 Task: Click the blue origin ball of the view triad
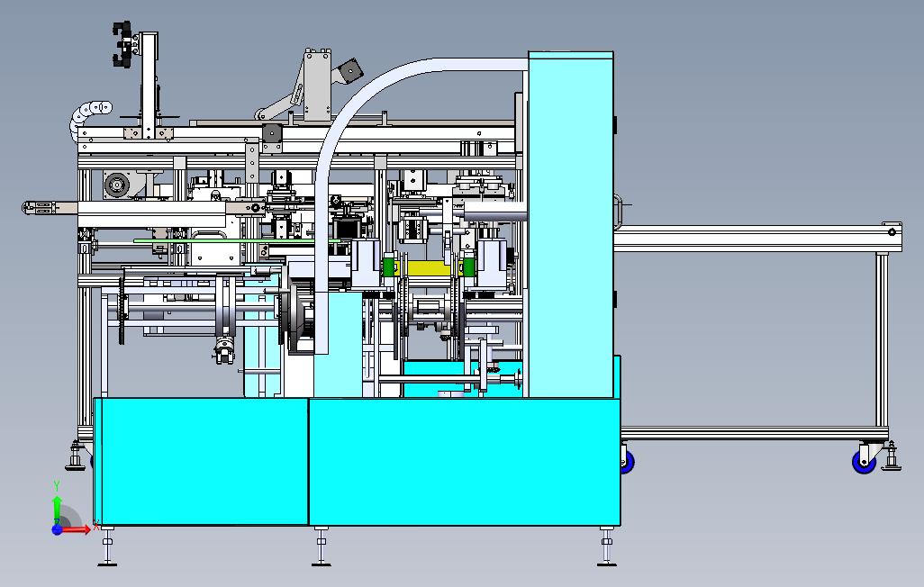(x=57, y=529)
